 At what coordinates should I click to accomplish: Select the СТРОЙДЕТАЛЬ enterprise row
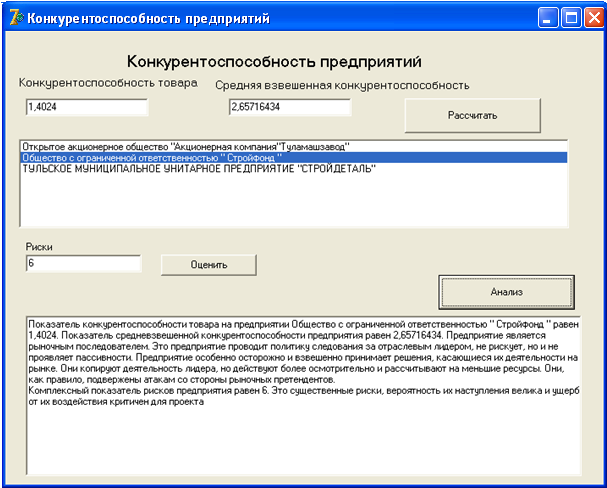[293, 169]
